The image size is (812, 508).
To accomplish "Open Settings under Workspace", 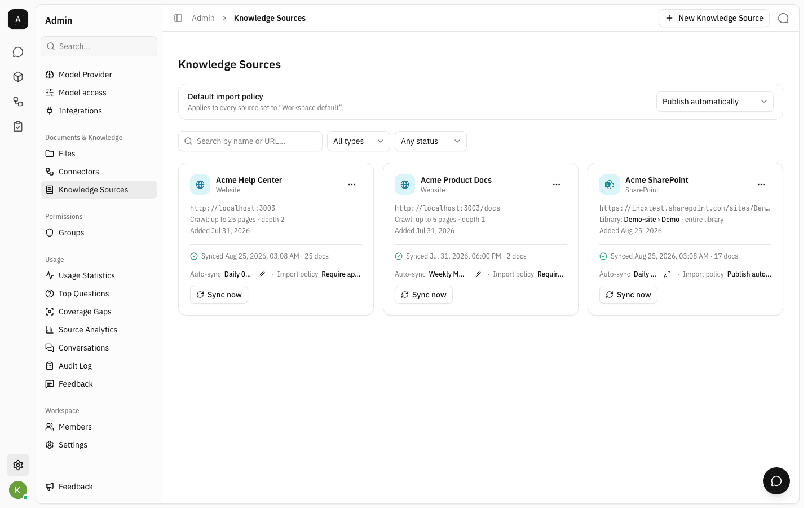I will click(99, 445).
